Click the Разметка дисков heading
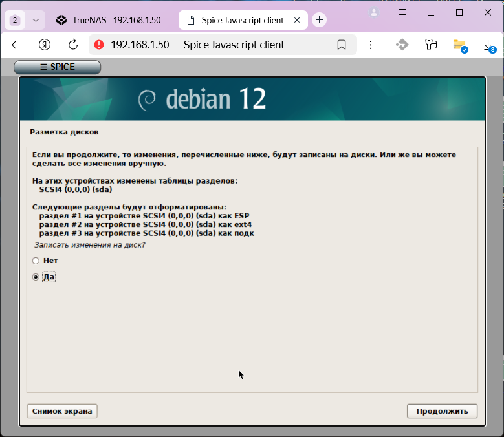Viewport: 504px width, 437px height. tap(64, 132)
